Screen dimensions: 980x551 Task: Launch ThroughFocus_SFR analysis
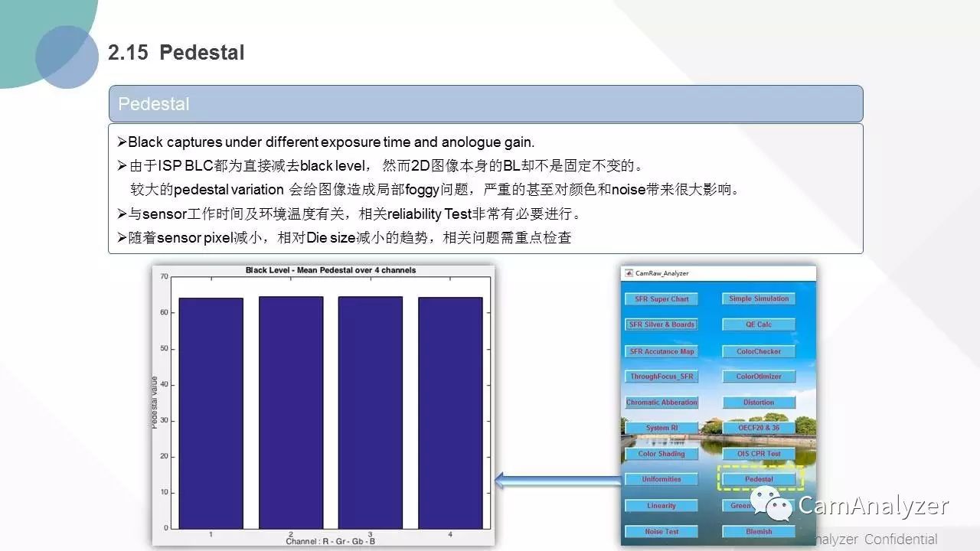[x=661, y=377]
